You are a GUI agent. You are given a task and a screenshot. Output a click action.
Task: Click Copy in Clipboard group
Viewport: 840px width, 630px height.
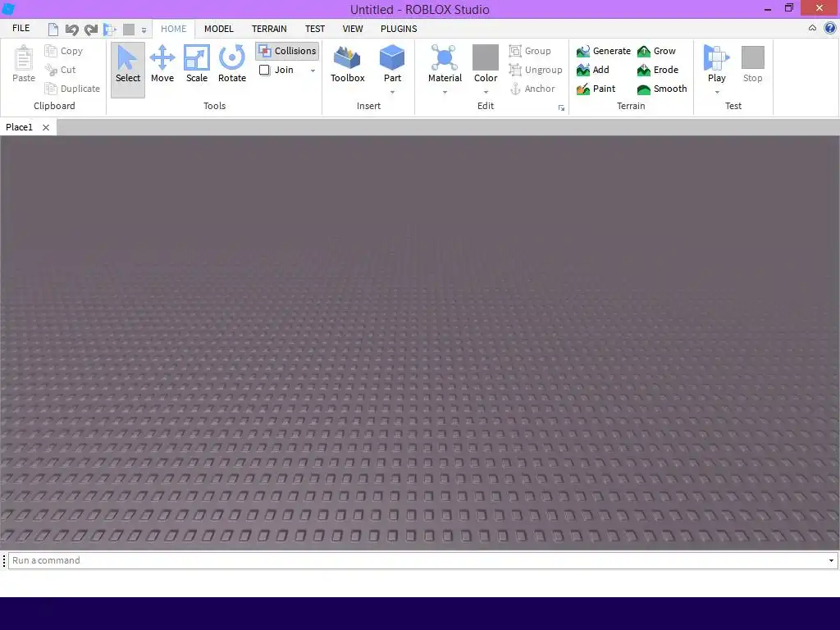pyautogui.click(x=64, y=51)
